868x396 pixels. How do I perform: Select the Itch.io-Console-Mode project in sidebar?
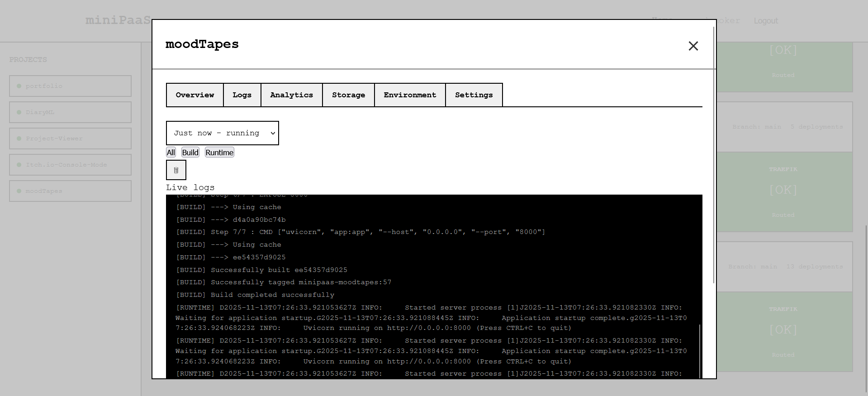pyautogui.click(x=70, y=165)
